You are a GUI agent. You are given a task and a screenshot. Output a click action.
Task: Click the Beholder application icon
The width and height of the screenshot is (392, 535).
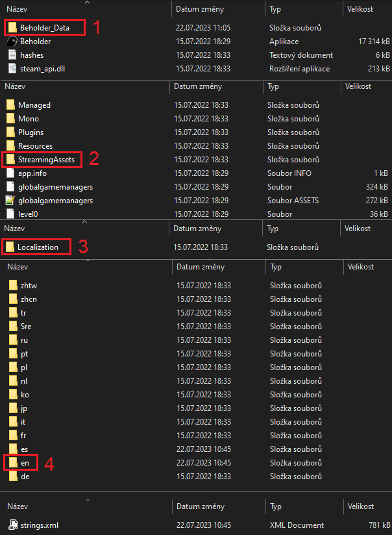click(12, 42)
